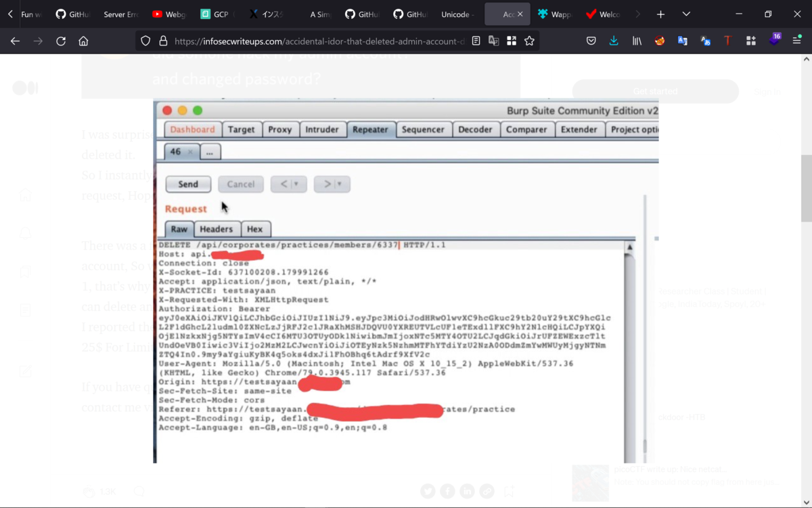Save article with bottom bookmark icon
Viewport: 812px width, 508px height.
tap(508, 491)
